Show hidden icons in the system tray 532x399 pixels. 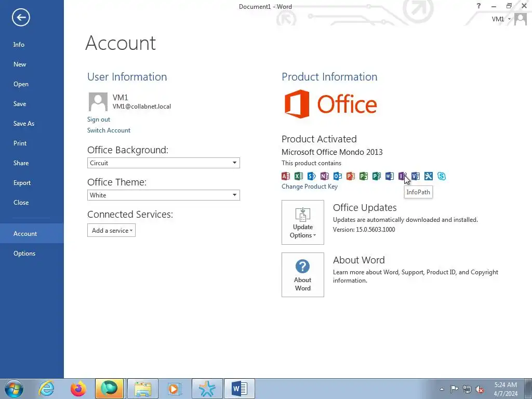coord(442,389)
